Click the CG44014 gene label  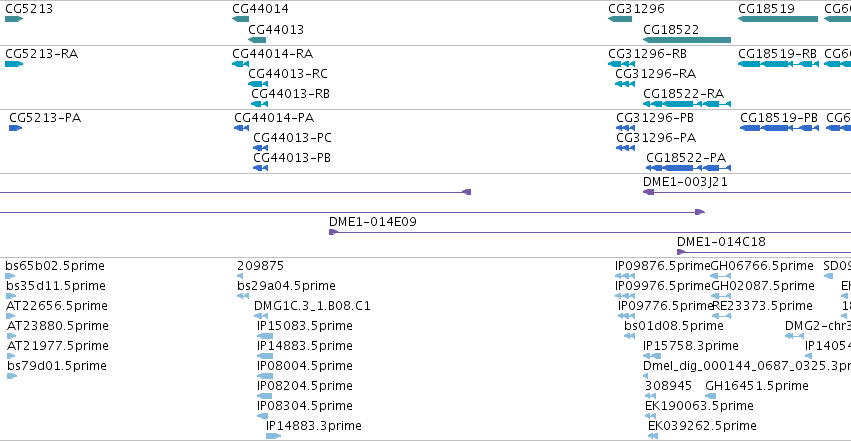[260, 9]
